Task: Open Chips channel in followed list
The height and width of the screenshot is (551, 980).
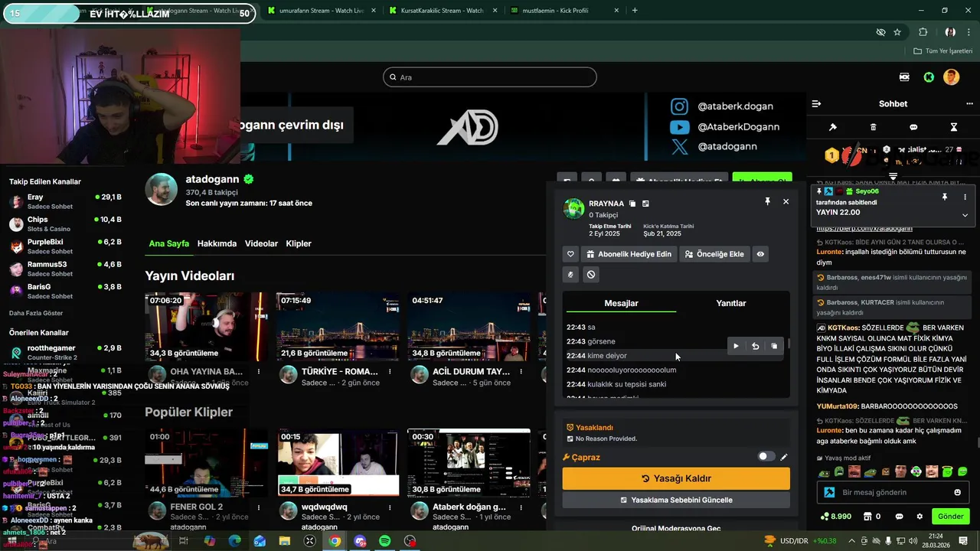Action: click(65, 223)
